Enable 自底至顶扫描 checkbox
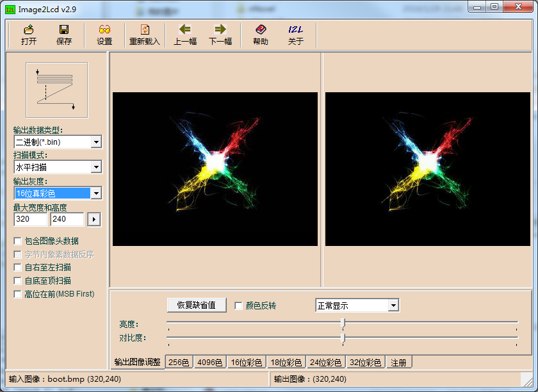538x392 pixels. click(17, 281)
